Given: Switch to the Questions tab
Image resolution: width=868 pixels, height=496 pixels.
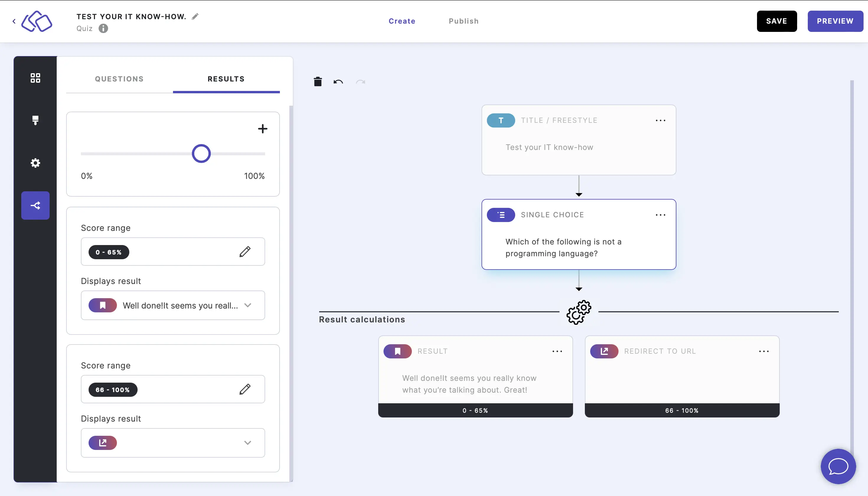Looking at the screenshot, I should click(119, 79).
